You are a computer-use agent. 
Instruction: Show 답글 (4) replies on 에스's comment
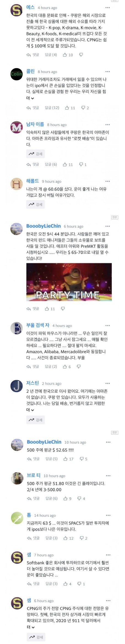coord(51,55)
